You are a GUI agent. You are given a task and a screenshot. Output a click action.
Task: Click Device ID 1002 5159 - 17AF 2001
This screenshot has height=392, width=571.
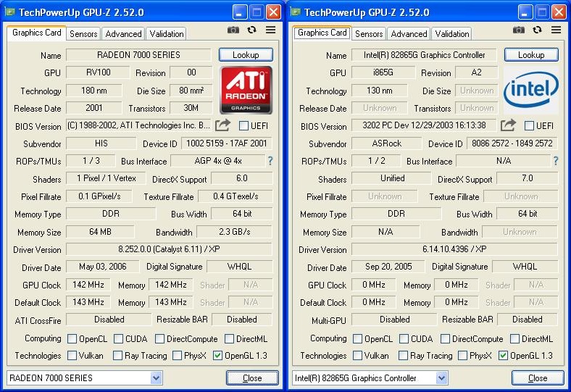pyautogui.click(x=227, y=143)
